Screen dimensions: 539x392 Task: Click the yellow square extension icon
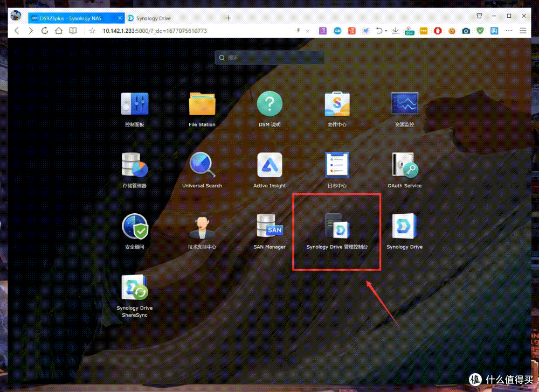[x=424, y=31]
